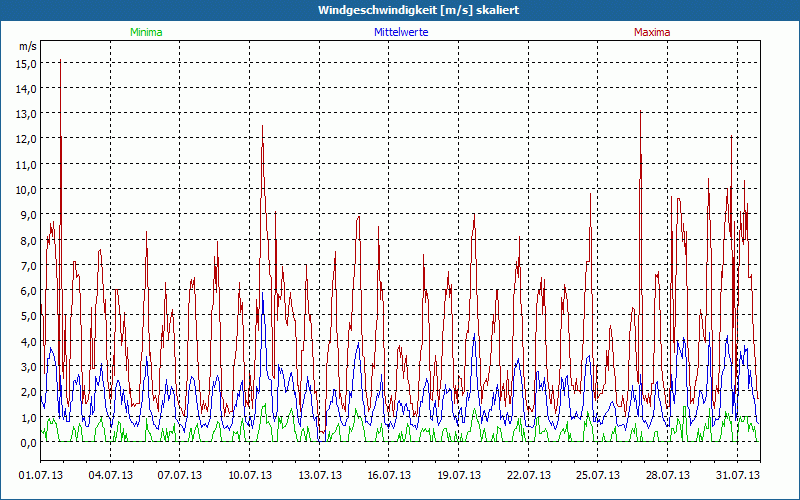Select the 8,0 y-axis value

[30, 240]
